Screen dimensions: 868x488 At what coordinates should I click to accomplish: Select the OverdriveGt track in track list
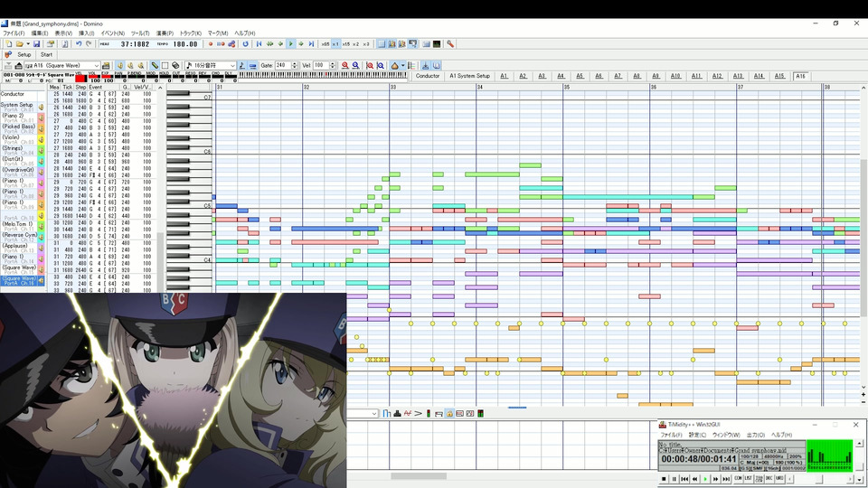19,172
